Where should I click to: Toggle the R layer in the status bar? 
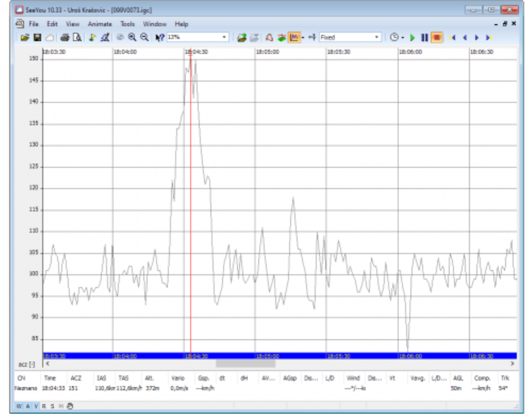pyautogui.click(x=44, y=406)
